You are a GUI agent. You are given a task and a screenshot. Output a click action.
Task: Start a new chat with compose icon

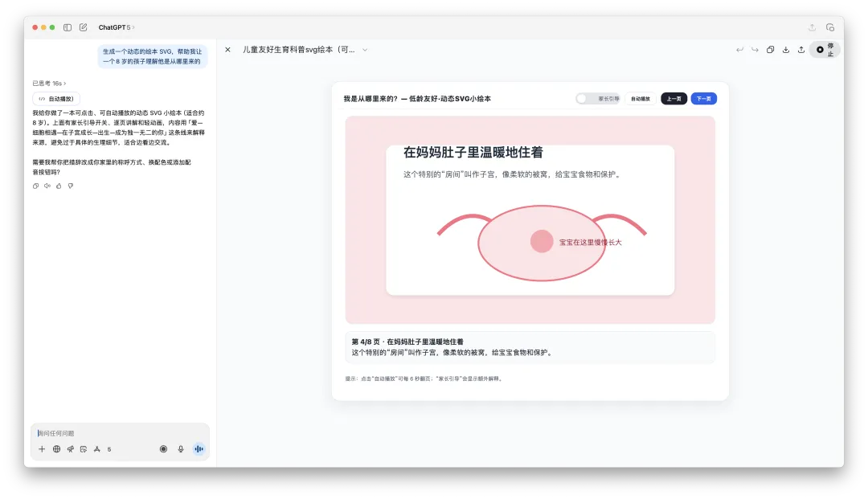point(83,27)
